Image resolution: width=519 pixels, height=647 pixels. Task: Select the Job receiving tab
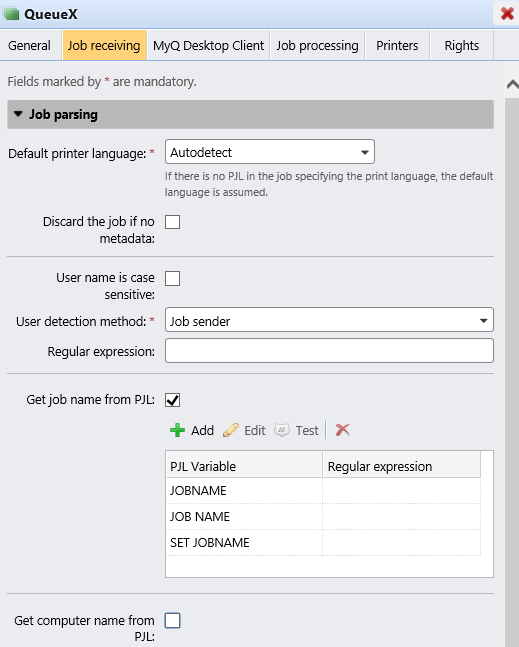[x=104, y=45]
